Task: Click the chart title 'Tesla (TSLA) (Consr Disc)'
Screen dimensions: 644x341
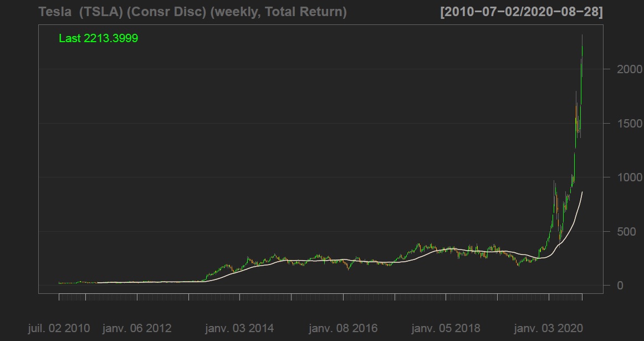Action: point(122,12)
